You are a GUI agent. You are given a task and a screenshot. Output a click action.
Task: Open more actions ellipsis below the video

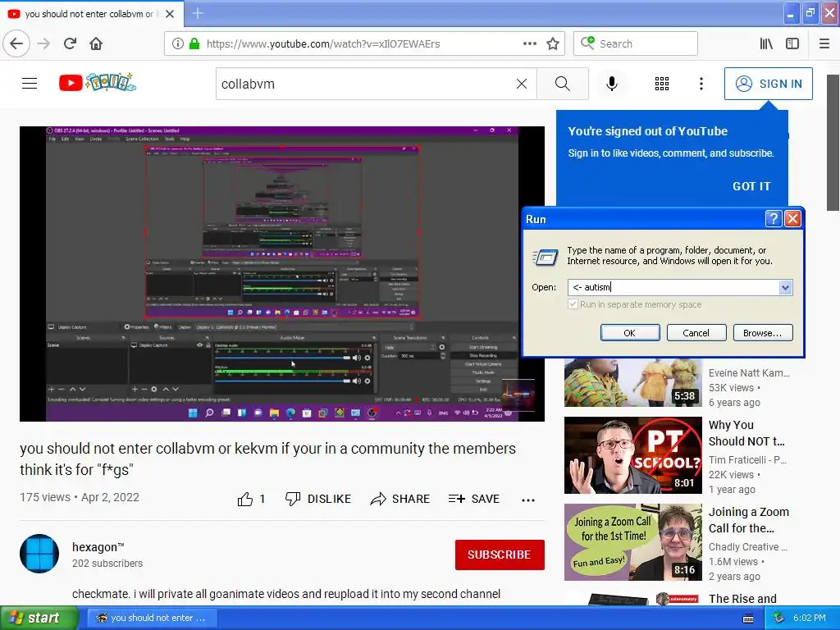527,500
